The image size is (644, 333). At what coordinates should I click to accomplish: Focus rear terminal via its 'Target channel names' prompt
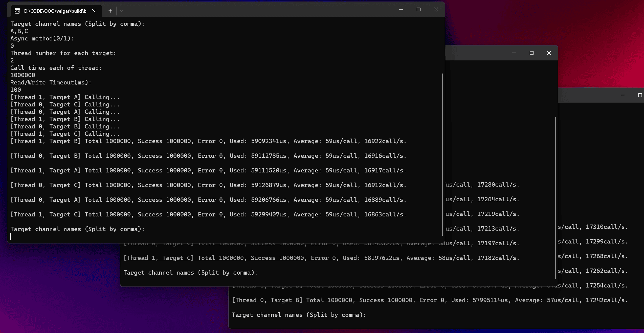299,315
